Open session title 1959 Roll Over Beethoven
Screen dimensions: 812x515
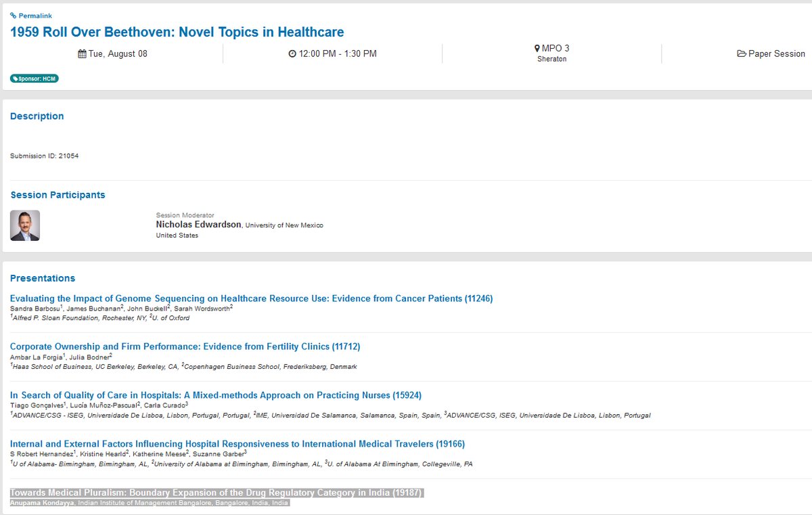(x=177, y=32)
